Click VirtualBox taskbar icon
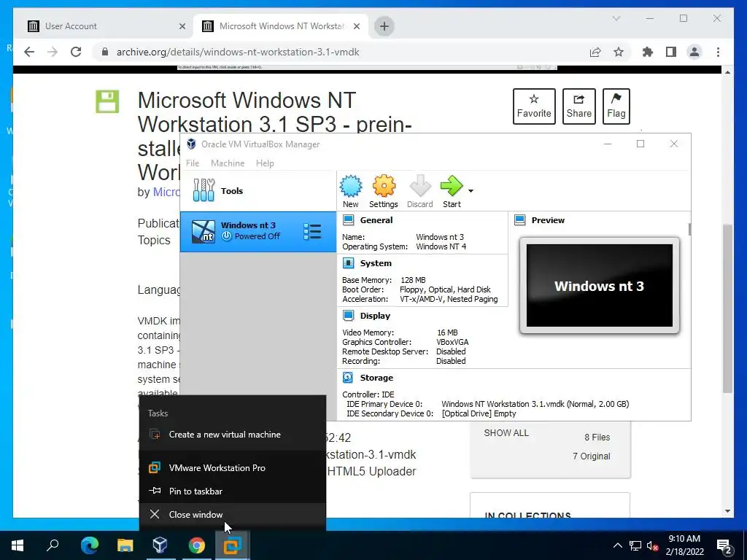The width and height of the screenshot is (747, 560). pyautogui.click(x=160, y=545)
